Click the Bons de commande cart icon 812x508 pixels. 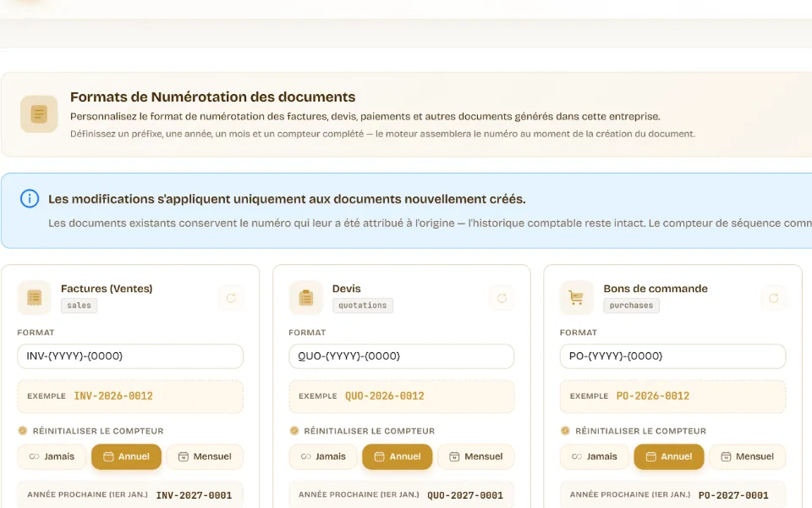pyautogui.click(x=576, y=297)
